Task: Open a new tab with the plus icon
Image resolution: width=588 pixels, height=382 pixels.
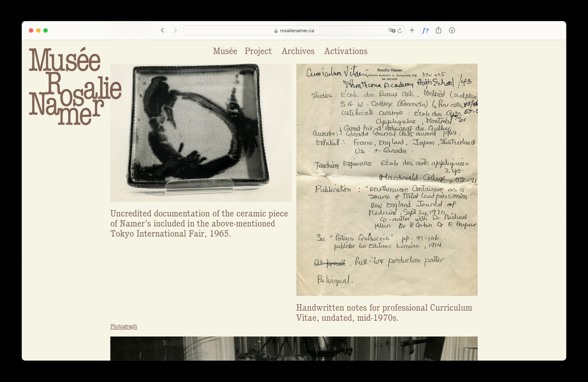Action: pos(412,30)
